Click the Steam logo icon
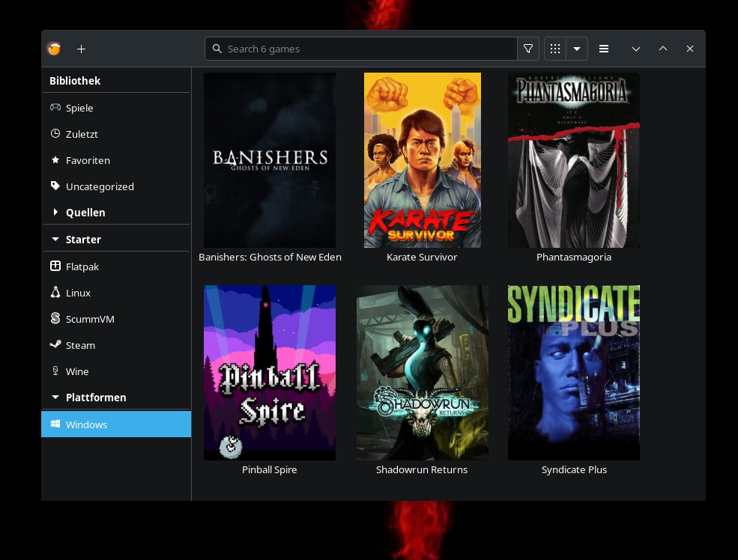 click(55, 344)
